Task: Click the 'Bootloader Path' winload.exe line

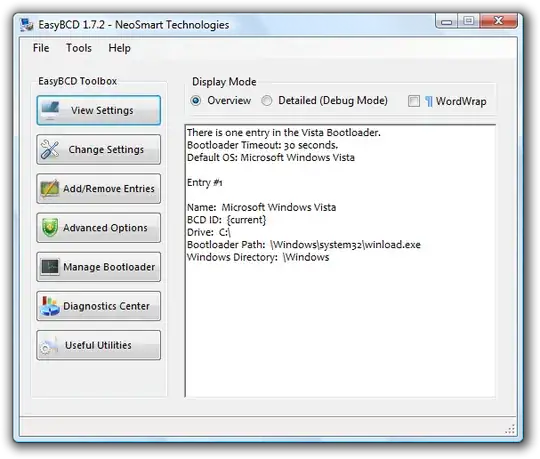Action: coord(304,245)
